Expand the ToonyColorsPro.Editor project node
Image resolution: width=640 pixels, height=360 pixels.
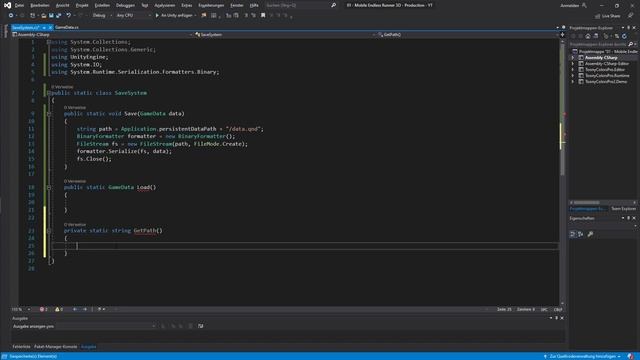(x=573, y=70)
